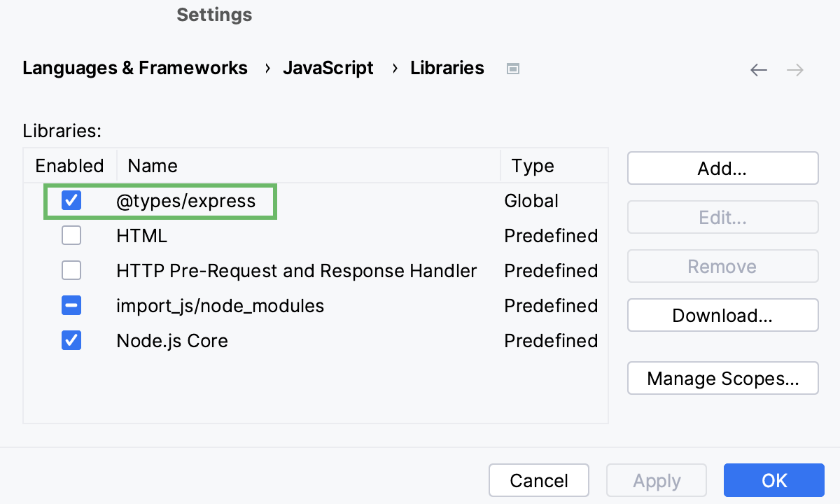Click the disabled Edit button
Screen dimensions: 840x504
click(x=722, y=217)
